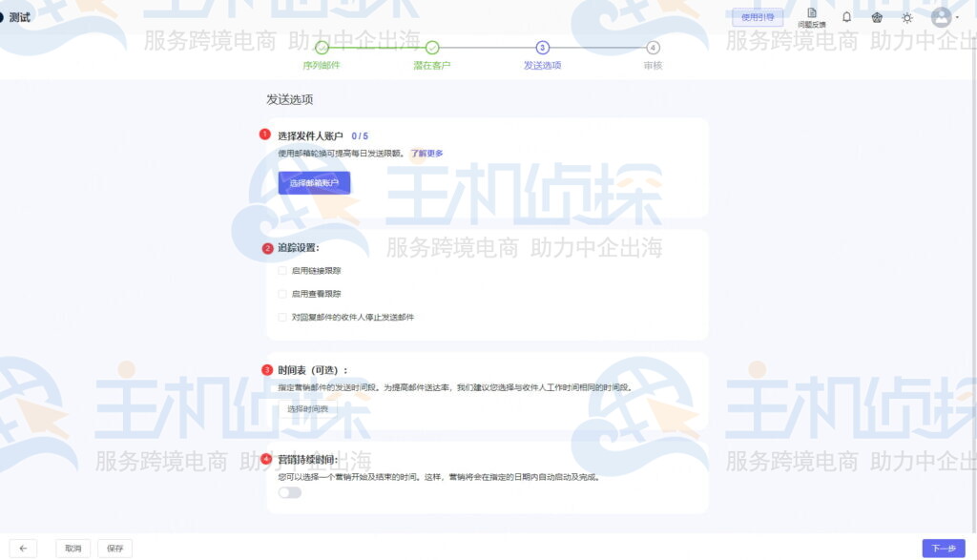977x560 pixels.
Task: Click the 使用引导 guide progress indicator
Action: pyautogui.click(x=759, y=16)
